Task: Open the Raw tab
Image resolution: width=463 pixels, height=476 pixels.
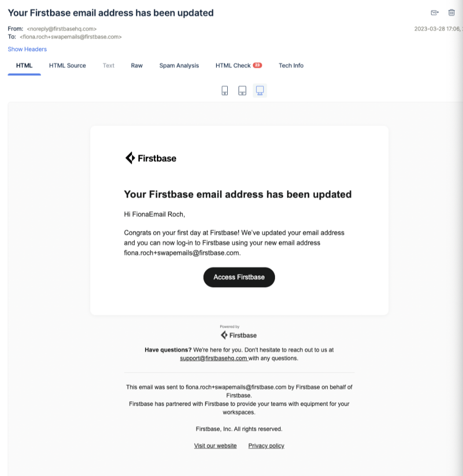Action: [137, 66]
